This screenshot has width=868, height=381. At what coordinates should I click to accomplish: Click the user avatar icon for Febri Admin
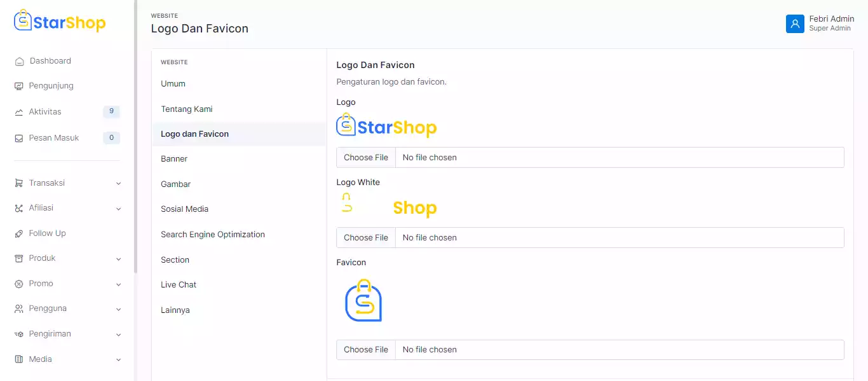pyautogui.click(x=795, y=24)
